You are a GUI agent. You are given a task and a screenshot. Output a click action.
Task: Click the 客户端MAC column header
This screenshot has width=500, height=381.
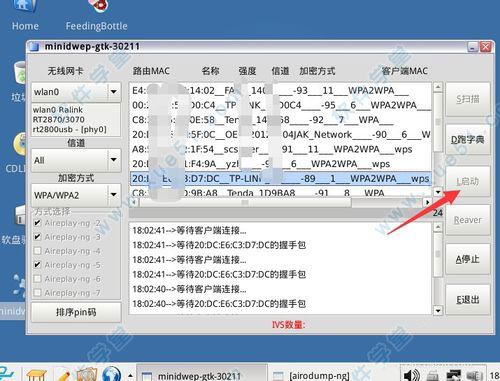tap(405, 71)
